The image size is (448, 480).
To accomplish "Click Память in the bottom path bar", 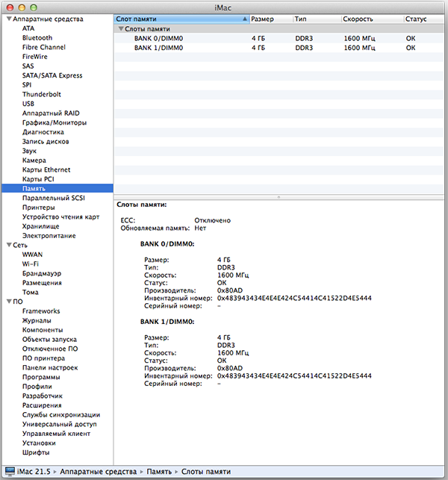I will 159,472.
